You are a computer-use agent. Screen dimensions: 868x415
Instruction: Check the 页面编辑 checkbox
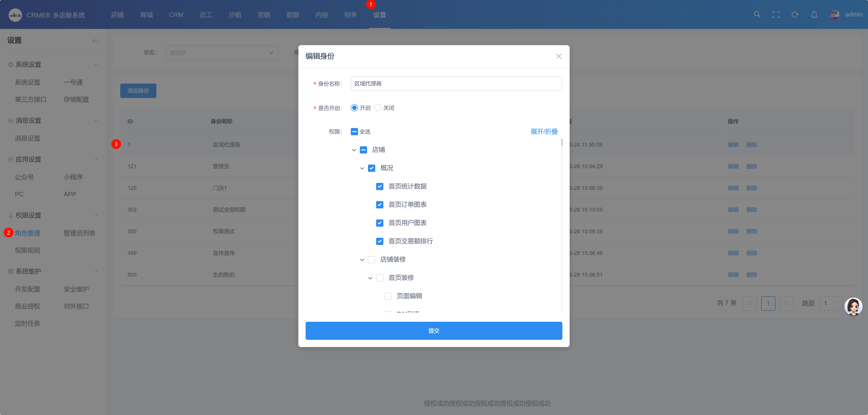tap(388, 296)
